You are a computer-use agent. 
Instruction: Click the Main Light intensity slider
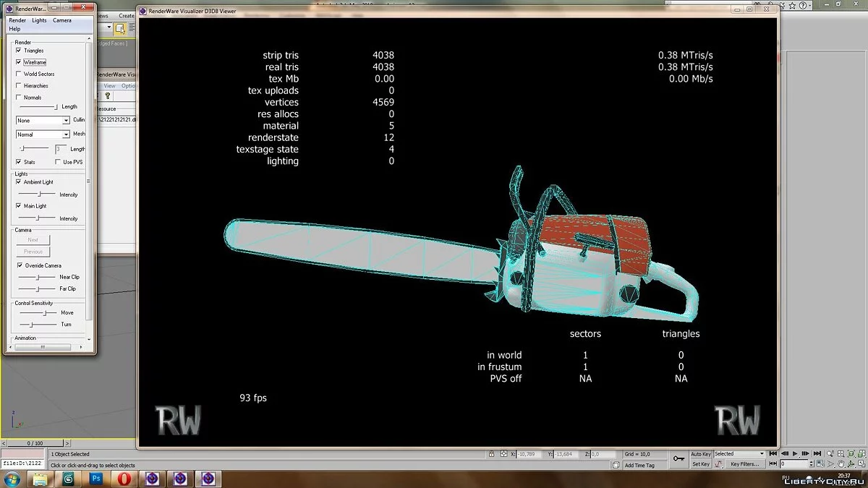(x=38, y=218)
